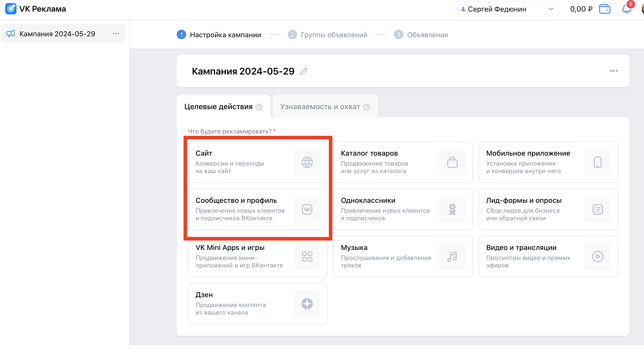This screenshot has width=644, height=349.
Task: Choose Музыка option
Action: tap(403, 257)
